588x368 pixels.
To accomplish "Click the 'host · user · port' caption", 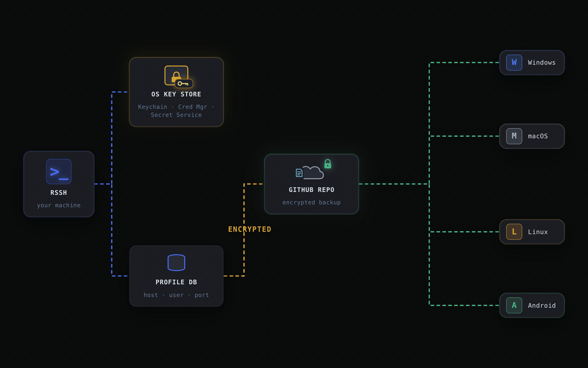I will coord(176,295).
